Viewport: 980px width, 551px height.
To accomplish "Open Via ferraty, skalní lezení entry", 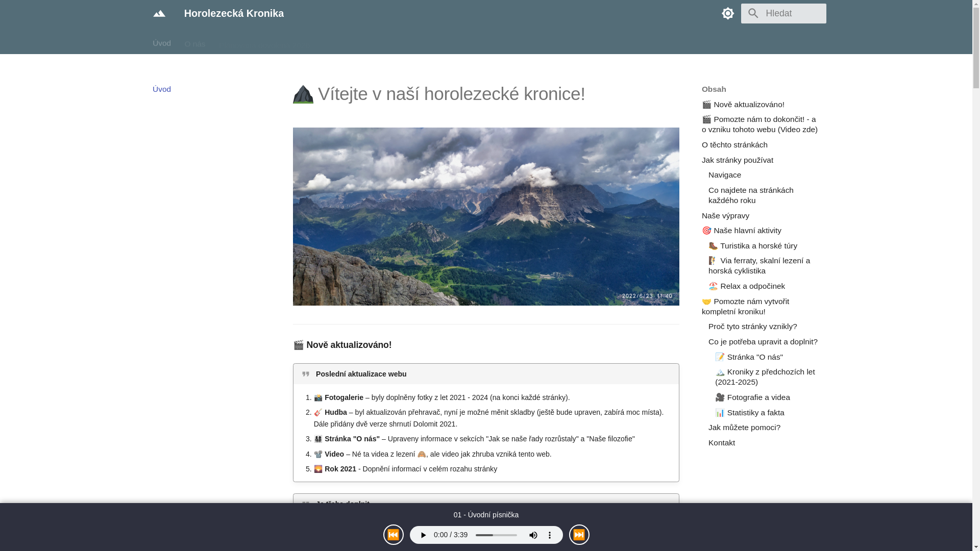I will (x=759, y=266).
